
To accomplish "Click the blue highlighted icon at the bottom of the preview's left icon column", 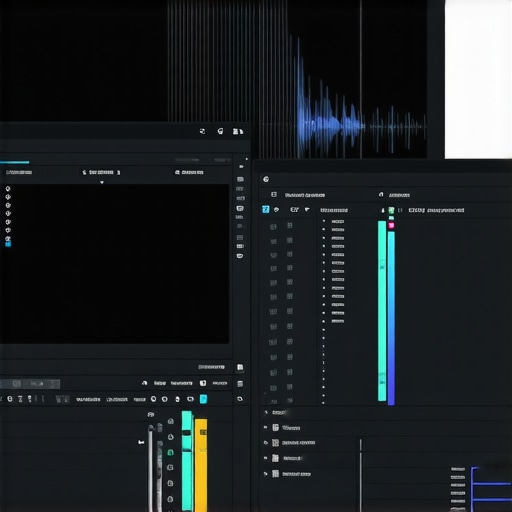I will coord(8,244).
